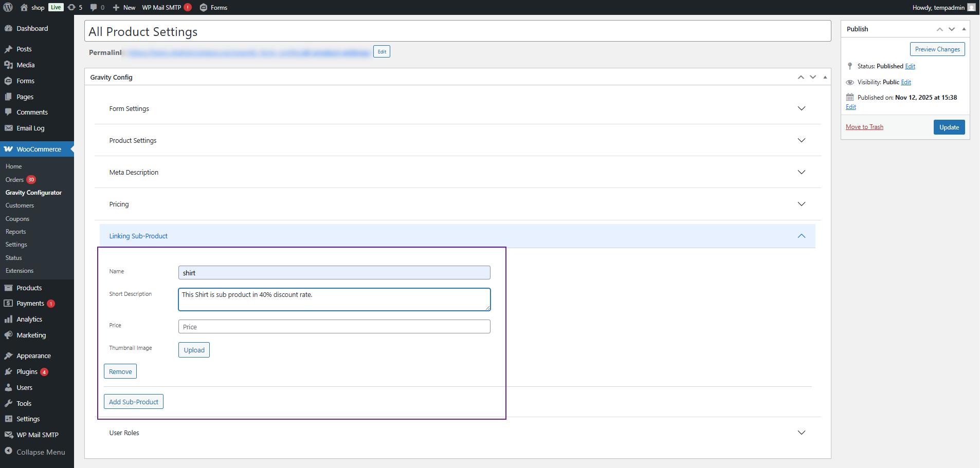Open Media library from sidebar icon
The width and height of the screenshot is (980, 468).
8,65
